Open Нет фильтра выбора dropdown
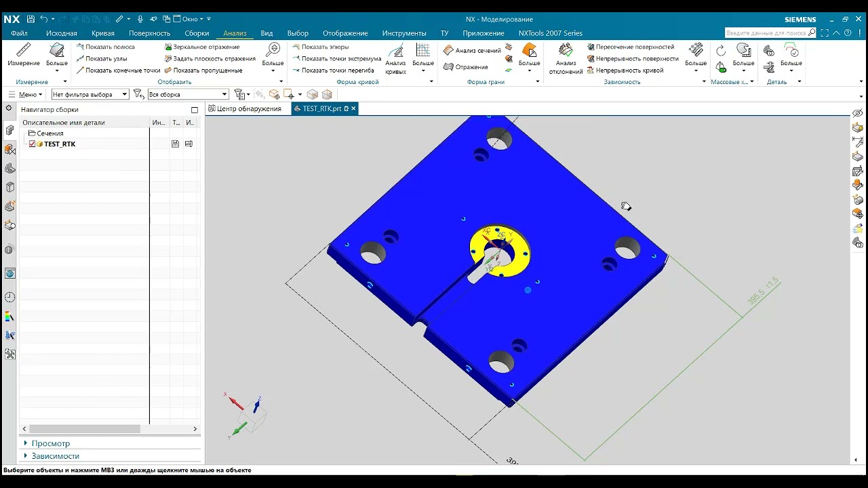The width and height of the screenshot is (868, 488). click(90, 94)
